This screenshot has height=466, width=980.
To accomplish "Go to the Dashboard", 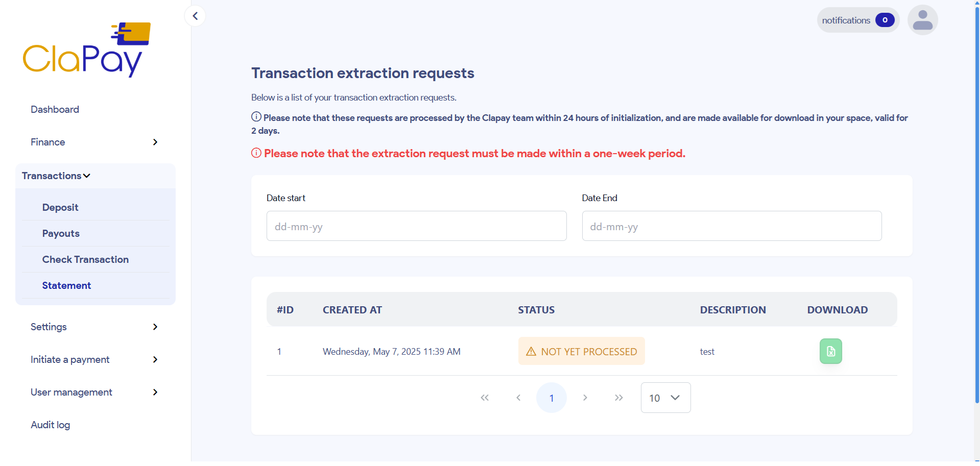I will (x=55, y=109).
